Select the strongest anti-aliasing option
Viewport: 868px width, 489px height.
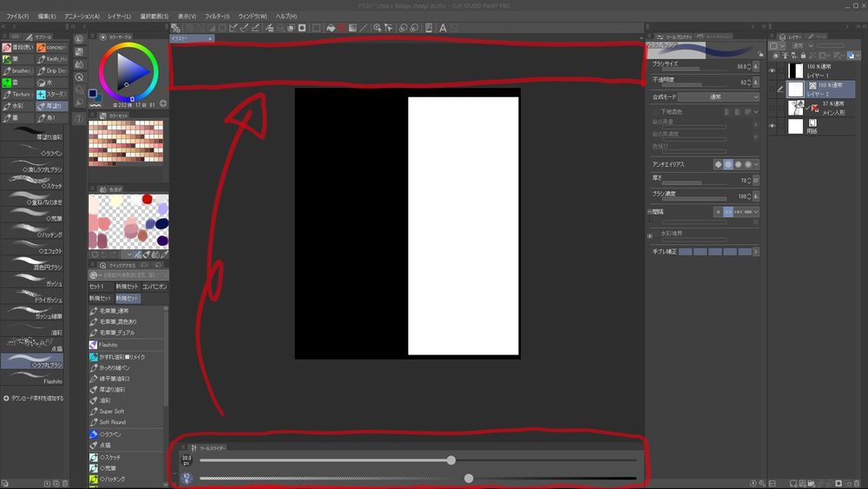click(748, 164)
